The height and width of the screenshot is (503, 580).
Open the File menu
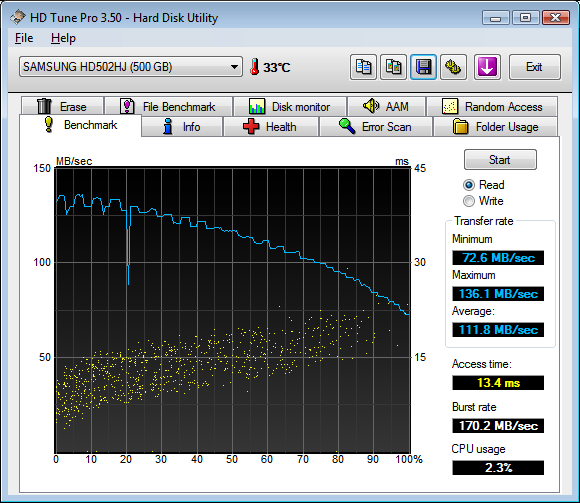24,38
